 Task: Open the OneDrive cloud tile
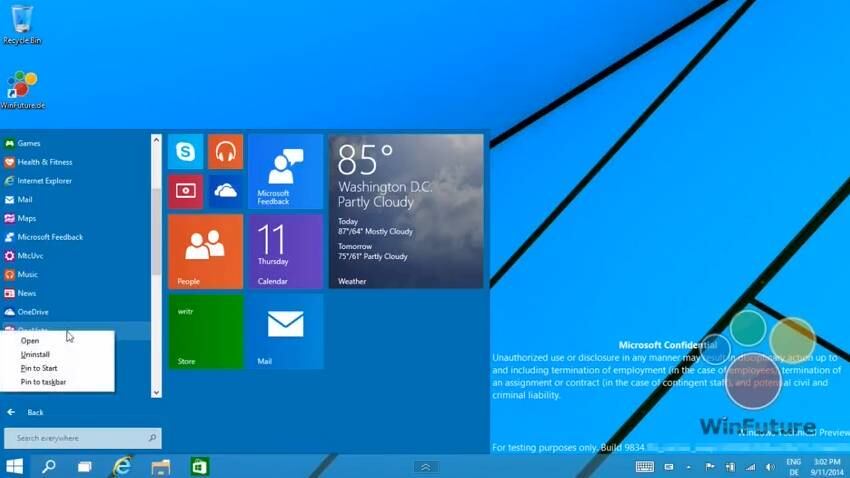225,191
